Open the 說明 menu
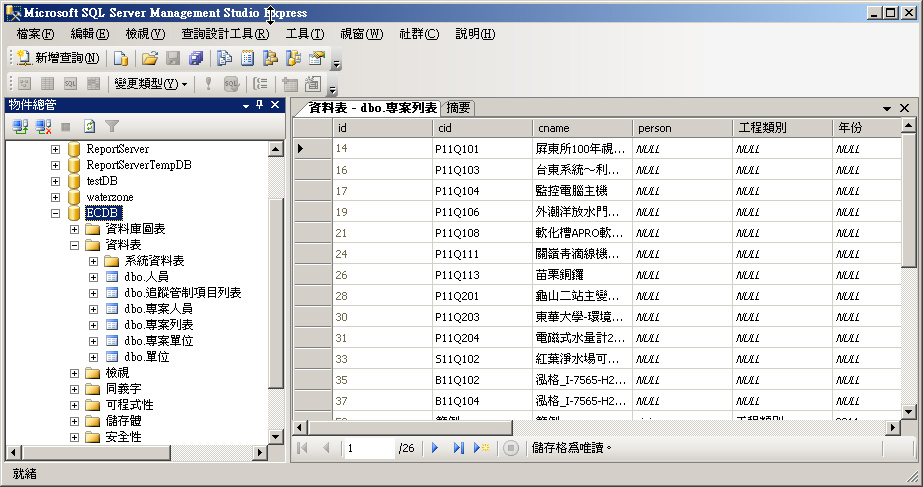This screenshot has height=487, width=923. [x=475, y=34]
